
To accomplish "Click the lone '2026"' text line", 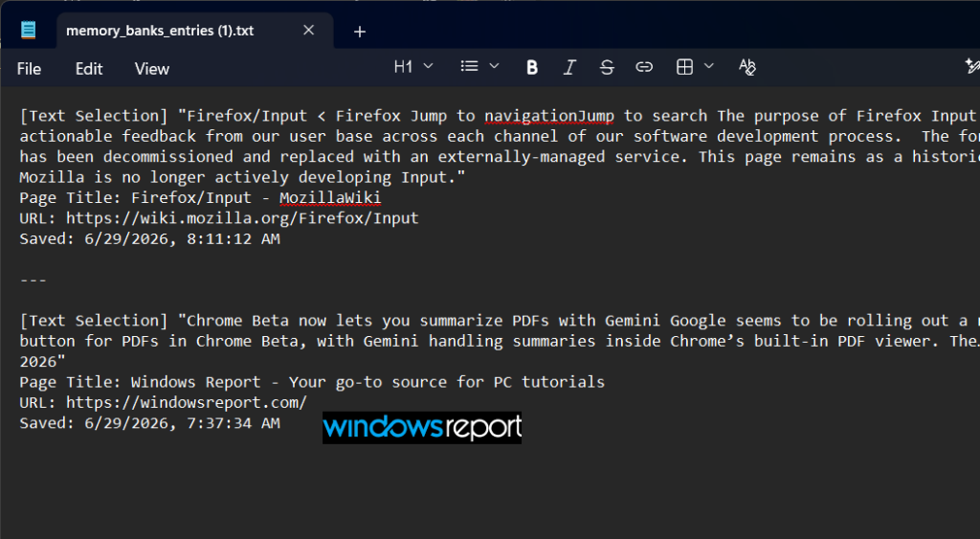I will point(42,362).
